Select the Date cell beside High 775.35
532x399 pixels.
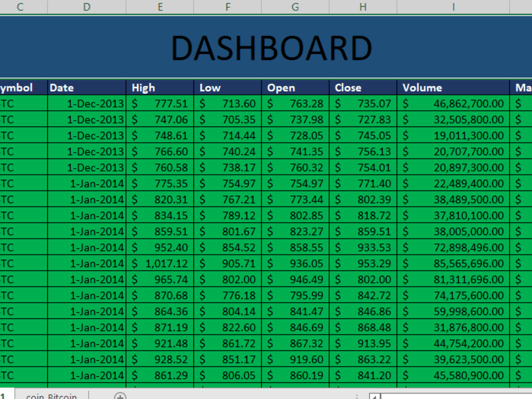87,184
